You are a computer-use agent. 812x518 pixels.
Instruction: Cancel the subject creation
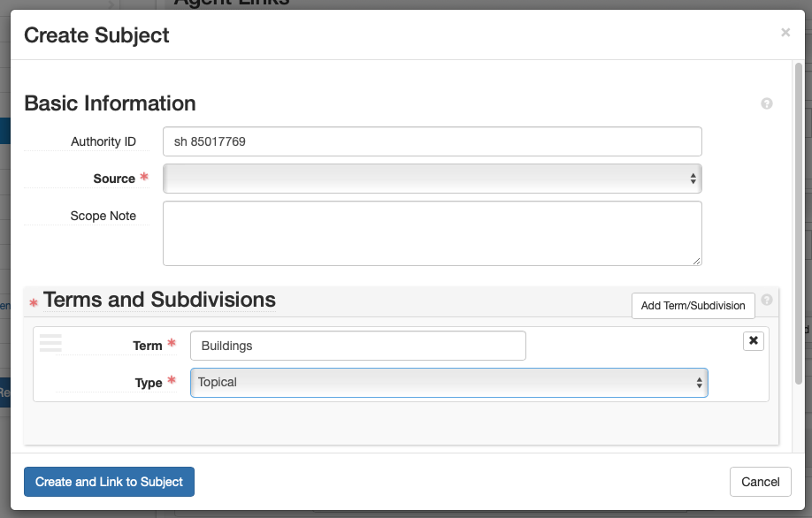pyautogui.click(x=760, y=482)
